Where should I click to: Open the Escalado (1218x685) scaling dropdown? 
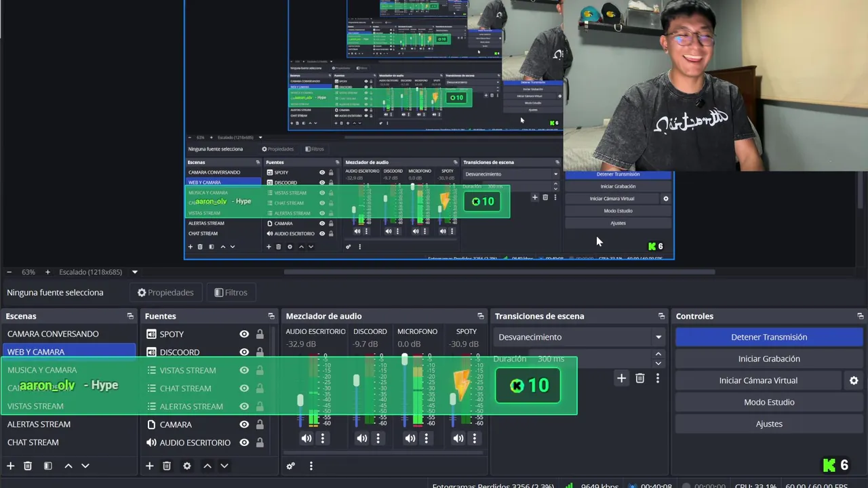(x=134, y=272)
